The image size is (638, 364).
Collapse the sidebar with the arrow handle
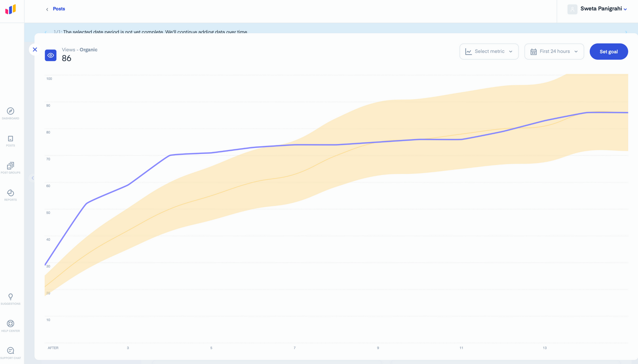point(32,178)
